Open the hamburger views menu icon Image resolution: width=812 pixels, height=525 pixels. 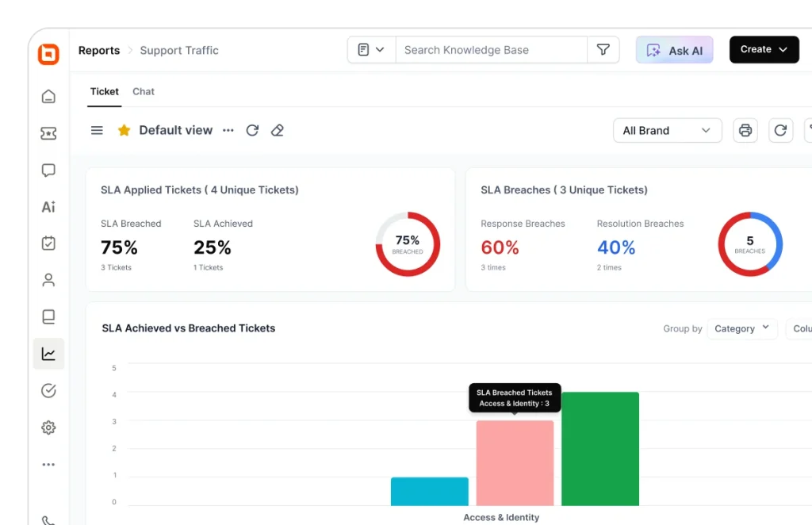pyautogui.click(x=97, y=131)
